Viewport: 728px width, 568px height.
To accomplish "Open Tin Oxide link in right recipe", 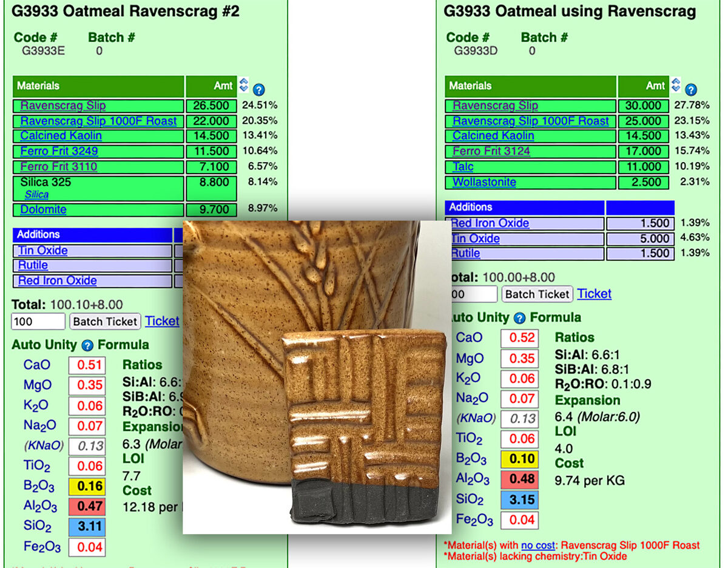I will tap(475, 238).
